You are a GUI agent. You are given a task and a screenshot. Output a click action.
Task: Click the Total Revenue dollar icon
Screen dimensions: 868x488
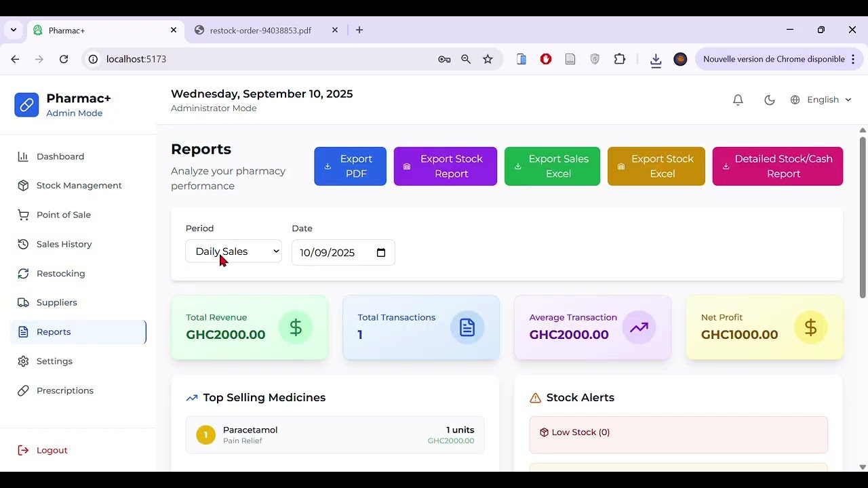tap(296, 327)
